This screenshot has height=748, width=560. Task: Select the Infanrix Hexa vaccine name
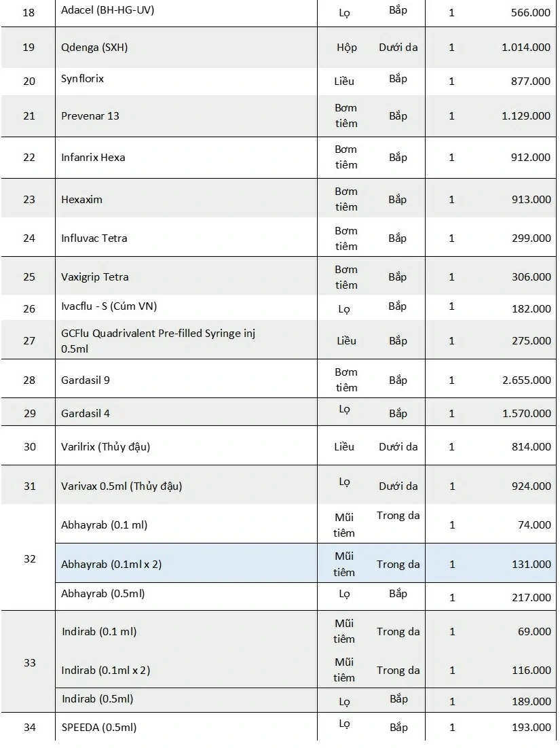93,157
